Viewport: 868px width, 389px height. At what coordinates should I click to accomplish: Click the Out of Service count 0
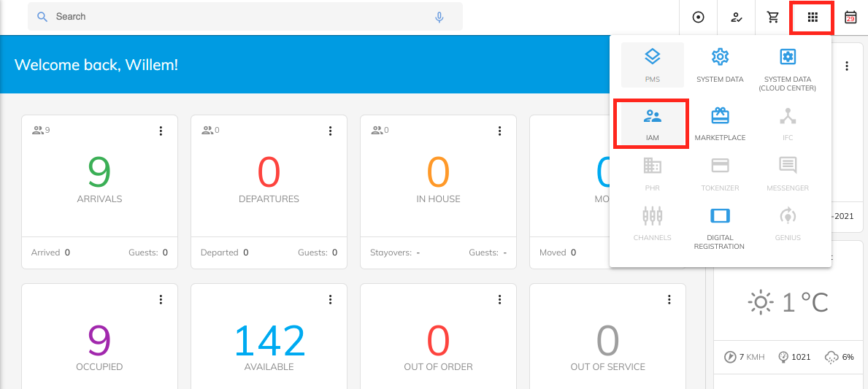pyautogui.click(x=608, y=340)
